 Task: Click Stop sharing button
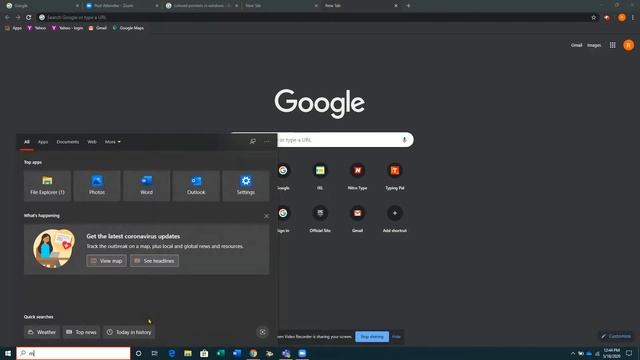[x=372, y=336]
